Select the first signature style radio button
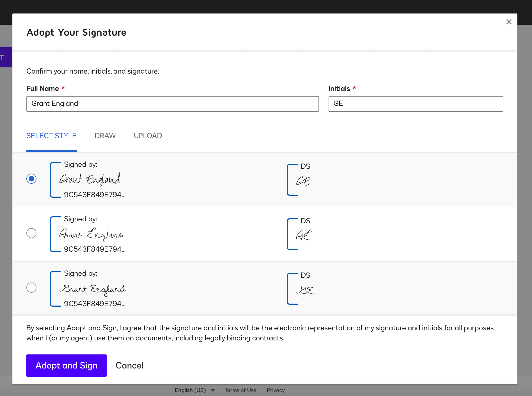The image size is (532, 396). pos(31,179)
